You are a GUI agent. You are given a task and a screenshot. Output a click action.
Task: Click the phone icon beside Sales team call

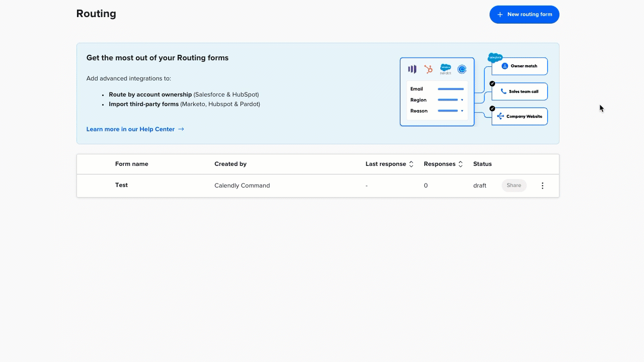(x=504, y=92)
